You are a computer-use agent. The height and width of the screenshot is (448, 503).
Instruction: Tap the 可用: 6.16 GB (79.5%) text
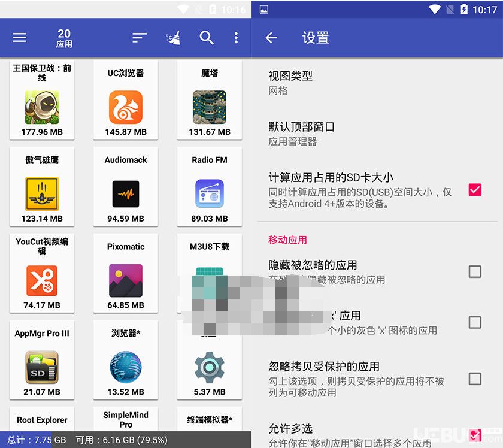(x=121, y=440)
